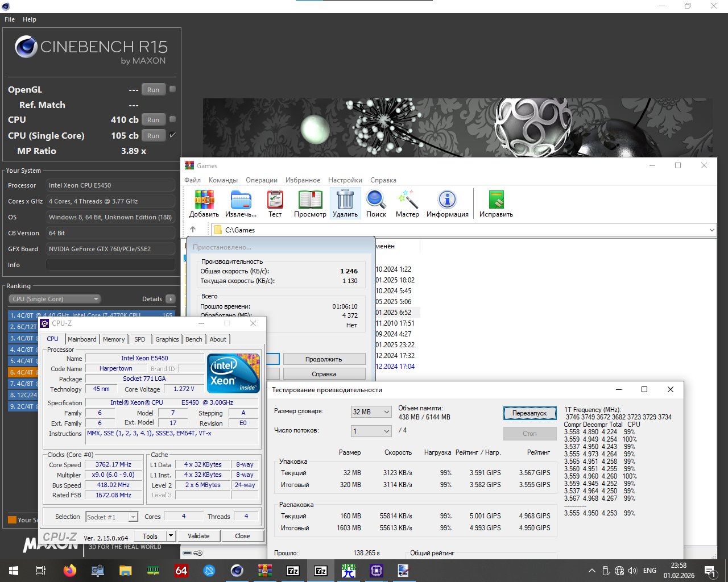
Task: Open the taskbar clock showing 23:58
Action: [679, 571]
